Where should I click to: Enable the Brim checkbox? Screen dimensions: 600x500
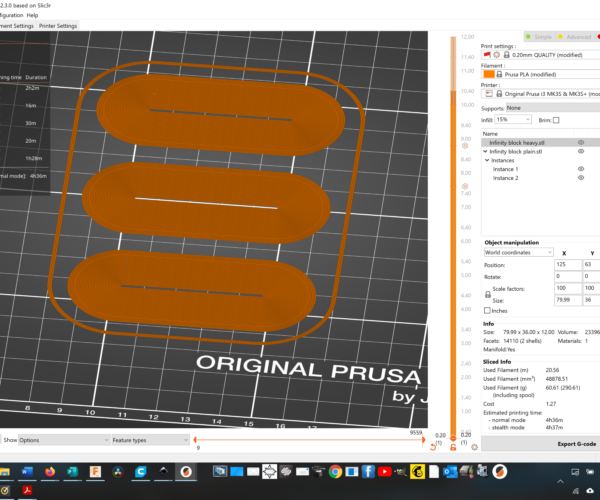(556, 120)
